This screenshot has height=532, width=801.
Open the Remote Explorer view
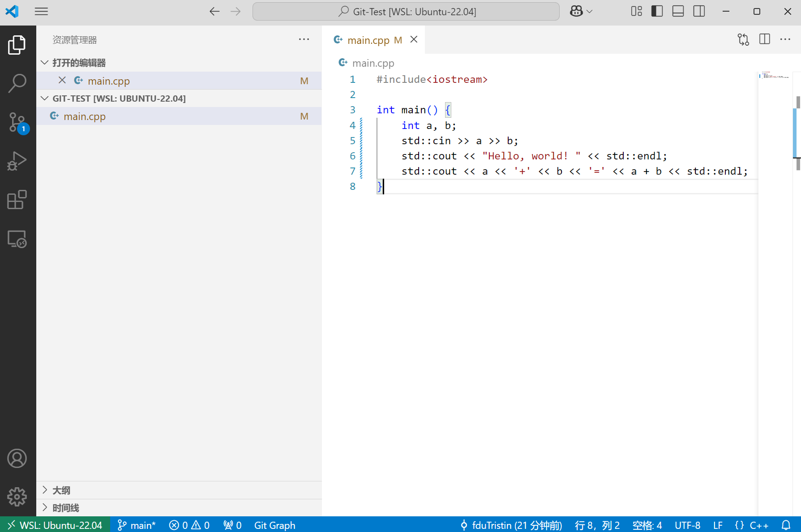tap(17, 239)
